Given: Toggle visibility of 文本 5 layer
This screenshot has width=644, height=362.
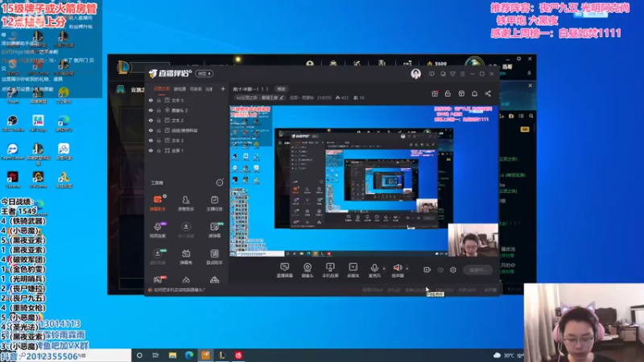Looking at the screenshot, I should pyautogui.click(x=151, y=100).
